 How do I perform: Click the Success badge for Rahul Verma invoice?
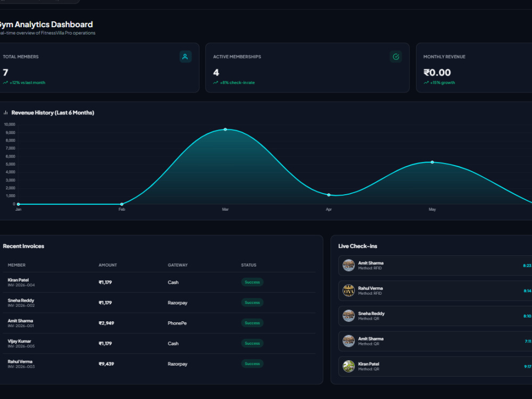click(x=252, y=364)
